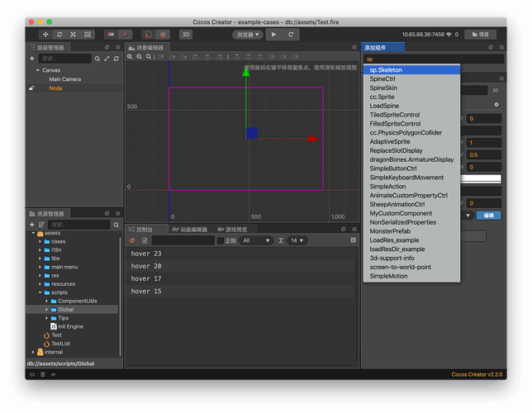Click the asset sort order icon

click(x=41, y=225)
